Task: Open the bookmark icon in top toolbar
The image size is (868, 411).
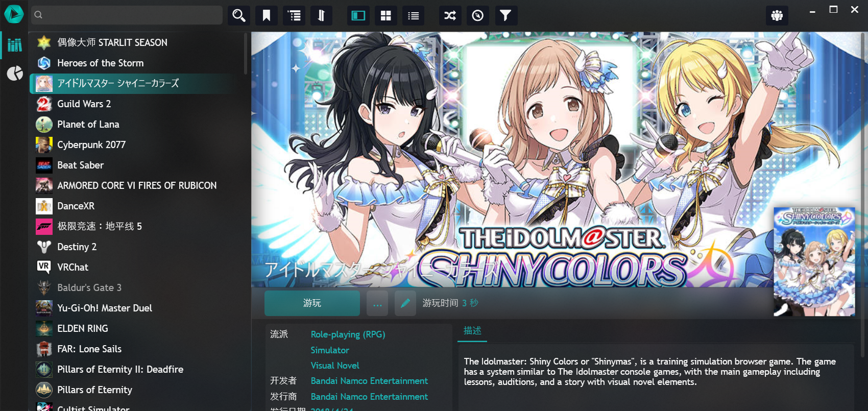Action: tap(266, 15)
